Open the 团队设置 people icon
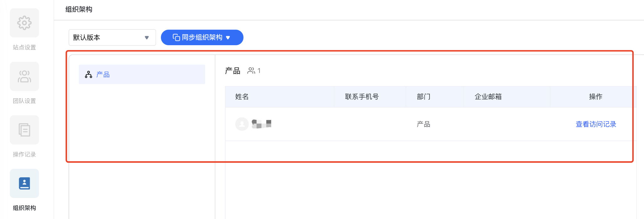 [24, 76]
